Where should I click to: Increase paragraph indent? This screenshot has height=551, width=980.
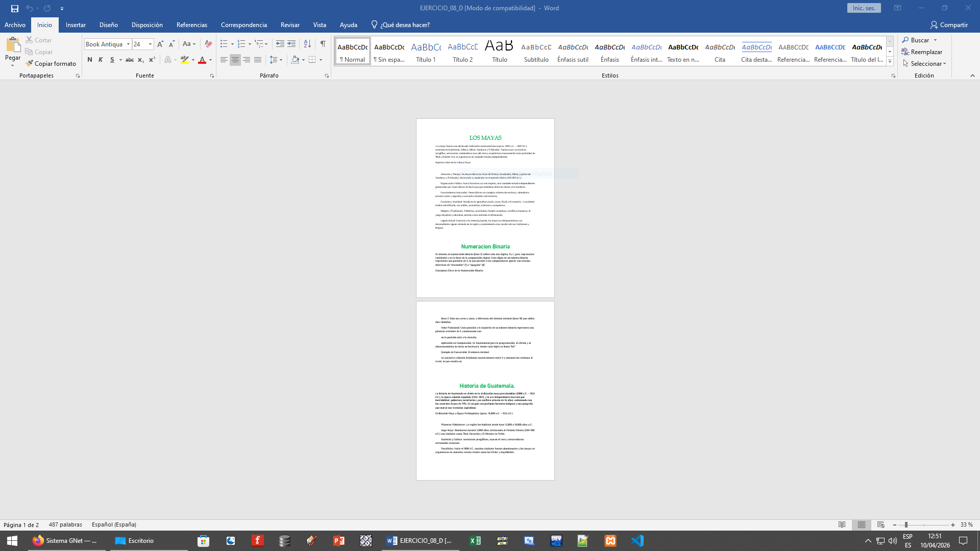(x=291, y=44)
